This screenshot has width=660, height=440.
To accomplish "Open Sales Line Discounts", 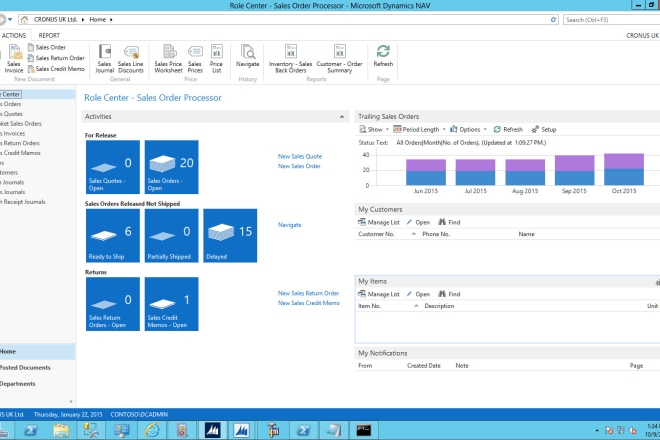I will click(131, 59).
